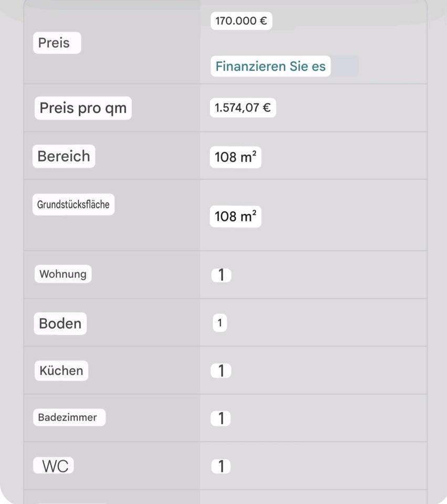Select the 108 m² value beside Grundstücksfläche

point(235,216)
